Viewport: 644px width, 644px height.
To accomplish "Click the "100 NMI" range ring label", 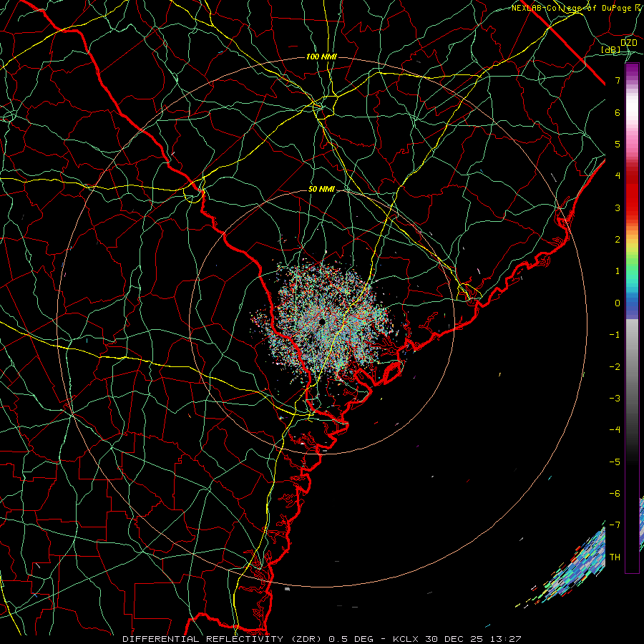I will (x=321, y=57).
